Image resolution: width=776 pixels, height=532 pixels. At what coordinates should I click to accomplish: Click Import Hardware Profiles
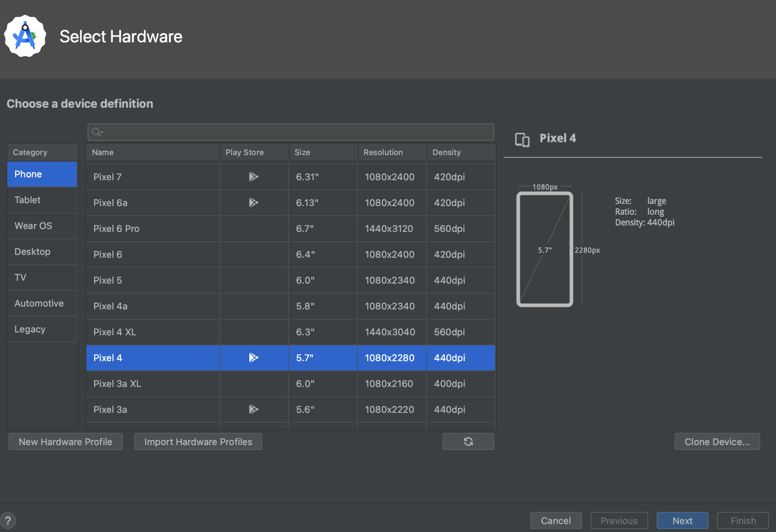[x=198, y=442]
